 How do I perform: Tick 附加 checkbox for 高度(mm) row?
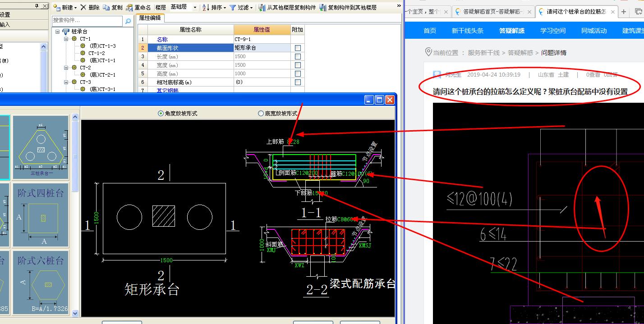pyautogui.click(x=298, y=73)
